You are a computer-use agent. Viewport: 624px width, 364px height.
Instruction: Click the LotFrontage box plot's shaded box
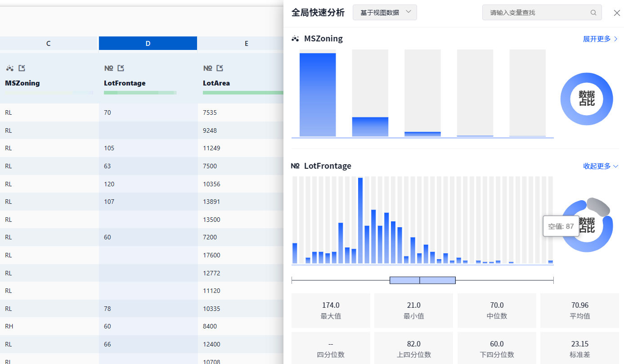[422, 280]
